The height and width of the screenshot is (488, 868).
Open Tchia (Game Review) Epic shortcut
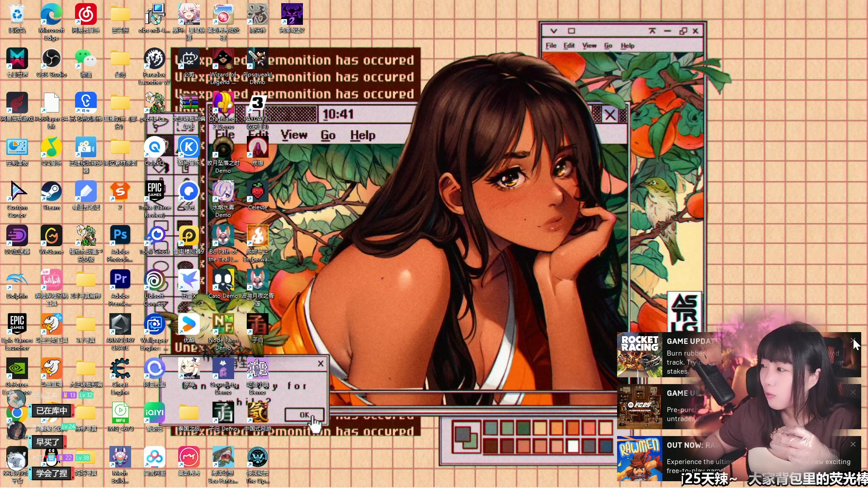(x=155, y=199)
